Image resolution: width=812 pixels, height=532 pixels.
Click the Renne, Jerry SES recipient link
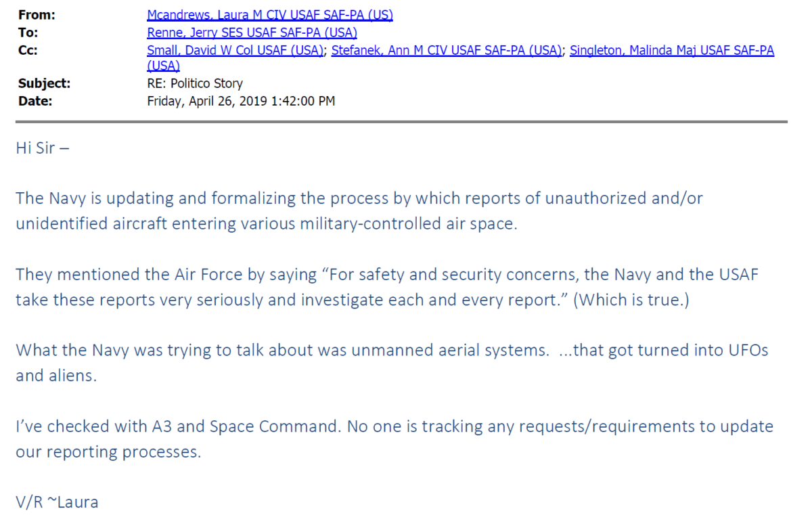point(252,32)
